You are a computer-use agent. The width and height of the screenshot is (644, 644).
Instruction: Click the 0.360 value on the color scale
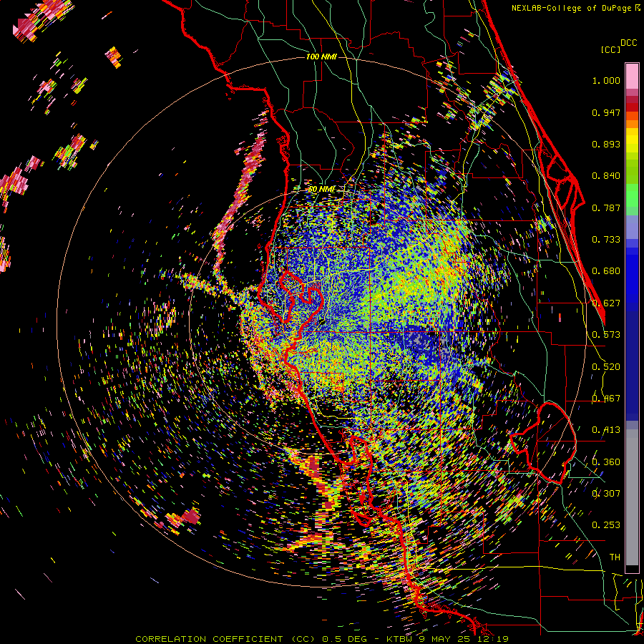606,462
